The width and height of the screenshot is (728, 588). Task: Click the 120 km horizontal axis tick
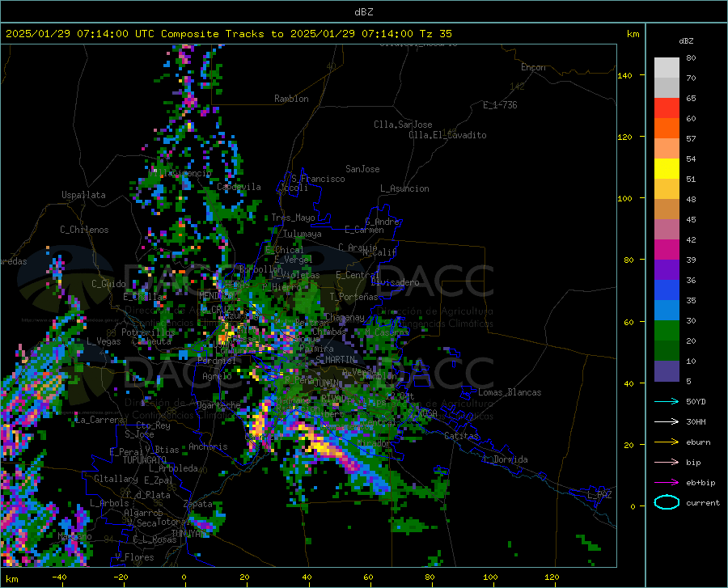[x=552, y=577]
